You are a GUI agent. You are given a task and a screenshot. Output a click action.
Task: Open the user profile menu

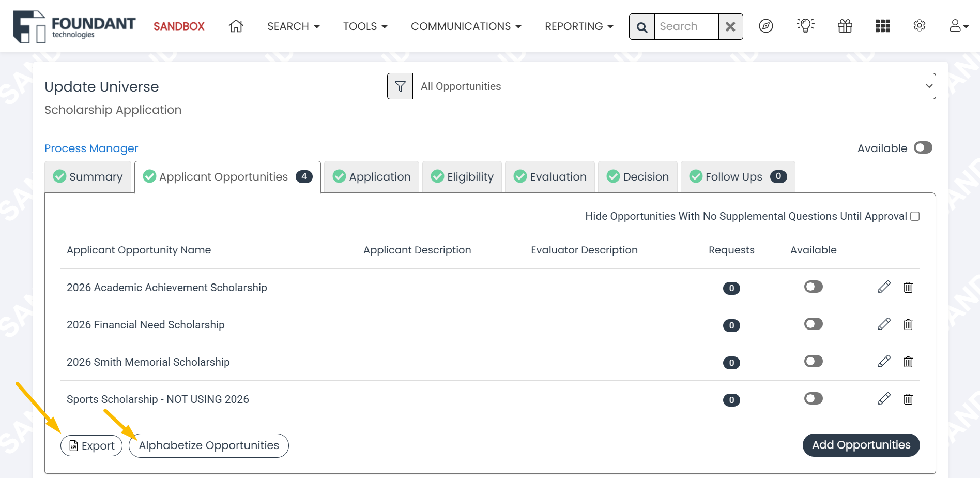[x=959, y=26]
